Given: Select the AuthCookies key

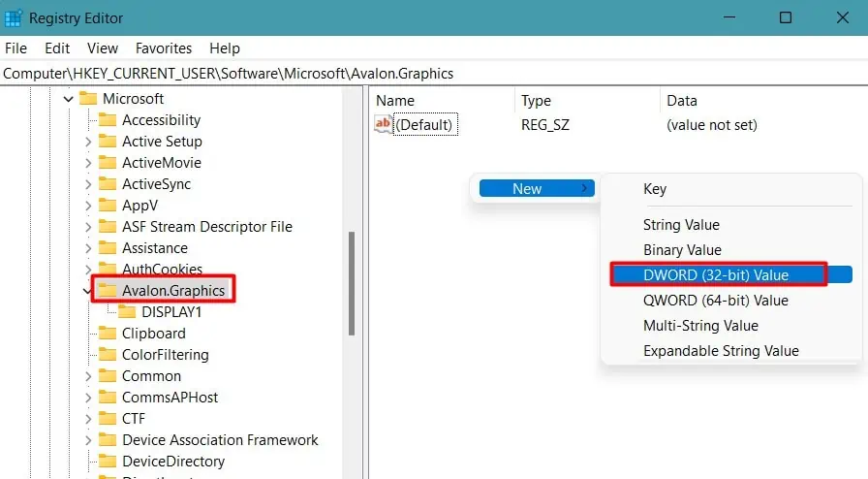Looking at the screenshot, I should click(x=162, y=270).
